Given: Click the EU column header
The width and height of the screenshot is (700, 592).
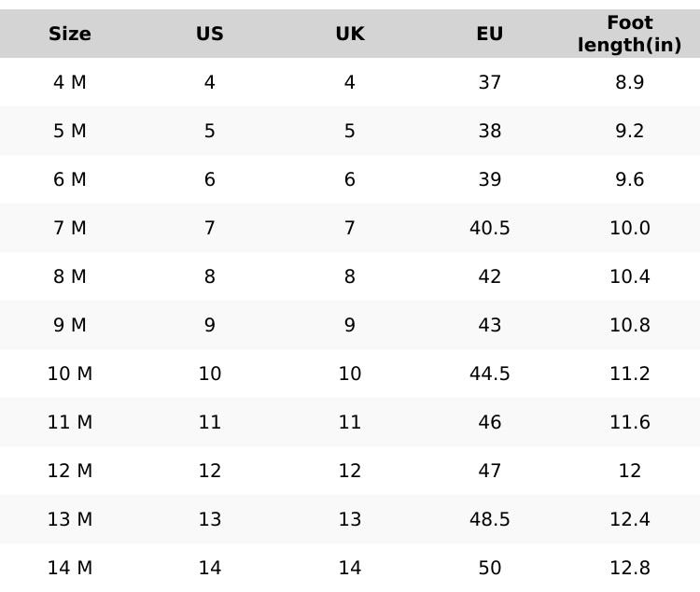Looking at the screenshot, I should coord(490,35).
